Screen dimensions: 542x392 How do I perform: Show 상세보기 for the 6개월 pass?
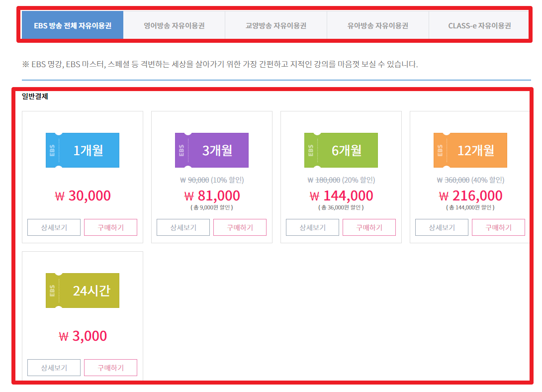pos(312,227)
